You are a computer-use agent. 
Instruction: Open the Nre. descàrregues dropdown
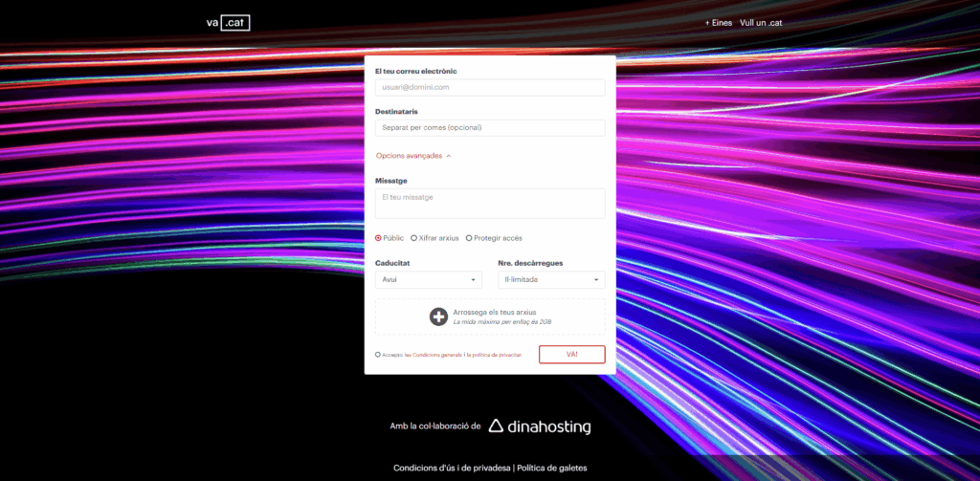click(x=550, y=280)
